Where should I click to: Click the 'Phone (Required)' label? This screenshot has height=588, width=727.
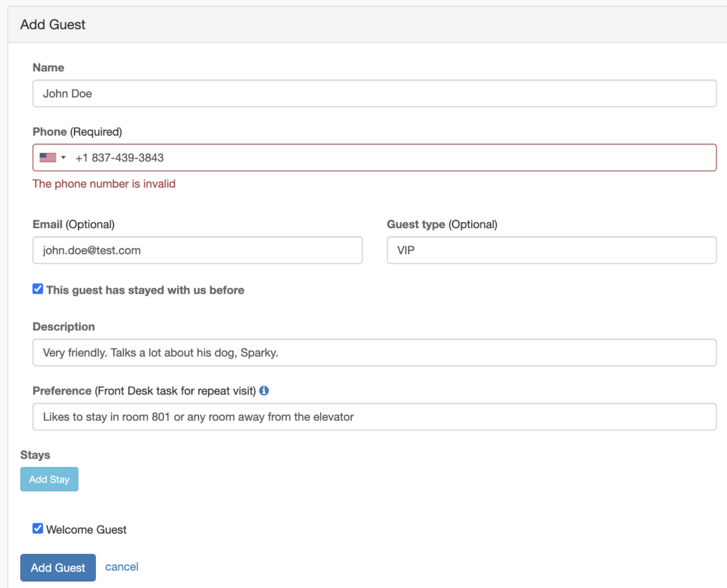click(78, 132)
